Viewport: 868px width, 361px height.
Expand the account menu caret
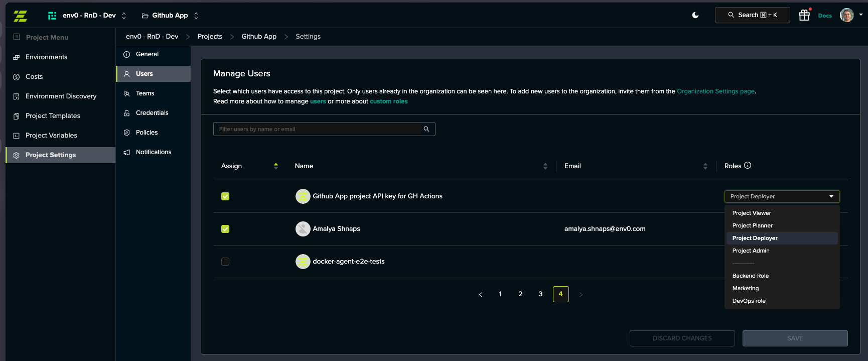[x=861, y=15]
